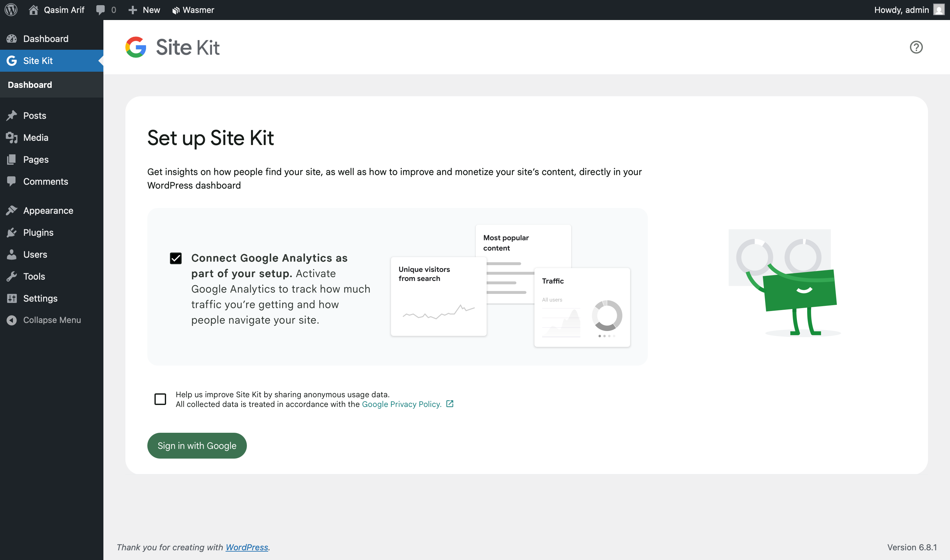Image resolution: width=950 pixels, height=560 pixels.
Task: Uncheck Connect Google Analytics checkbox
Action: [175, 258]
